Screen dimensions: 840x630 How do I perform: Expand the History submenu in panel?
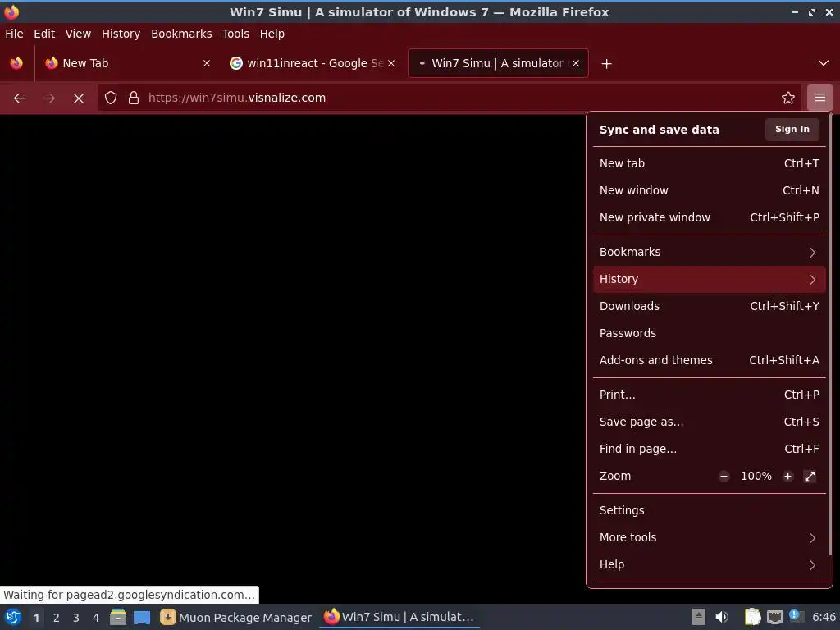710,279
